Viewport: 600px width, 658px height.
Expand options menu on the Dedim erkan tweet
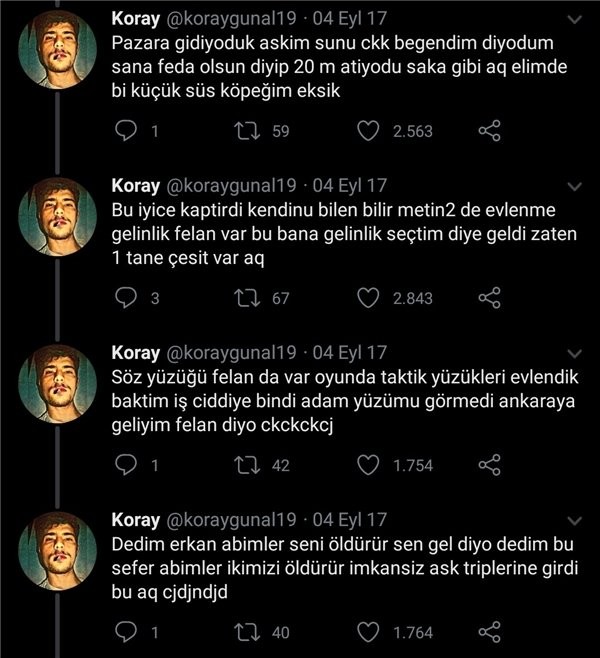574,520
